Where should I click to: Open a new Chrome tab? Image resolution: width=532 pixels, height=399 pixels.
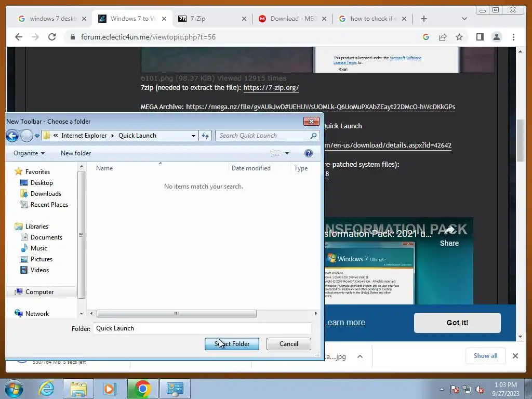(x=424, y=19)
